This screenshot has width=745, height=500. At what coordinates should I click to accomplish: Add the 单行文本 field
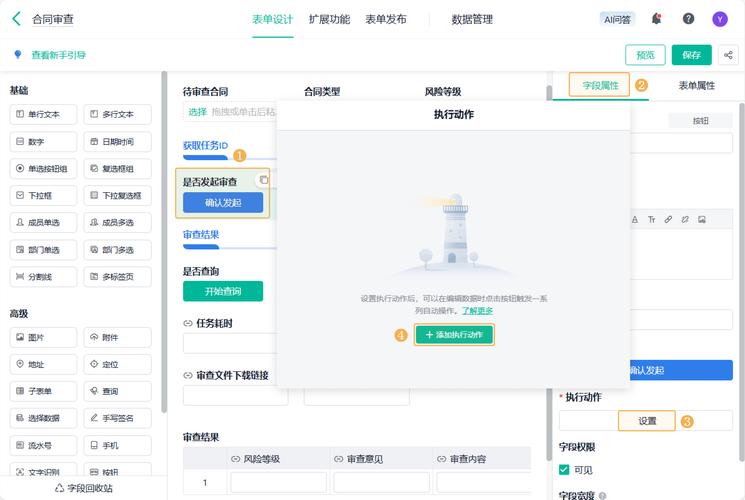(x=43, y=115)
